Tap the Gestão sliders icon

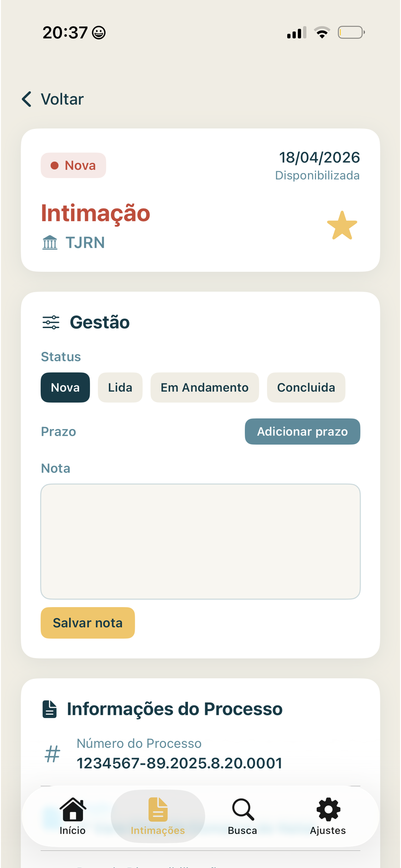coord(51,322)
